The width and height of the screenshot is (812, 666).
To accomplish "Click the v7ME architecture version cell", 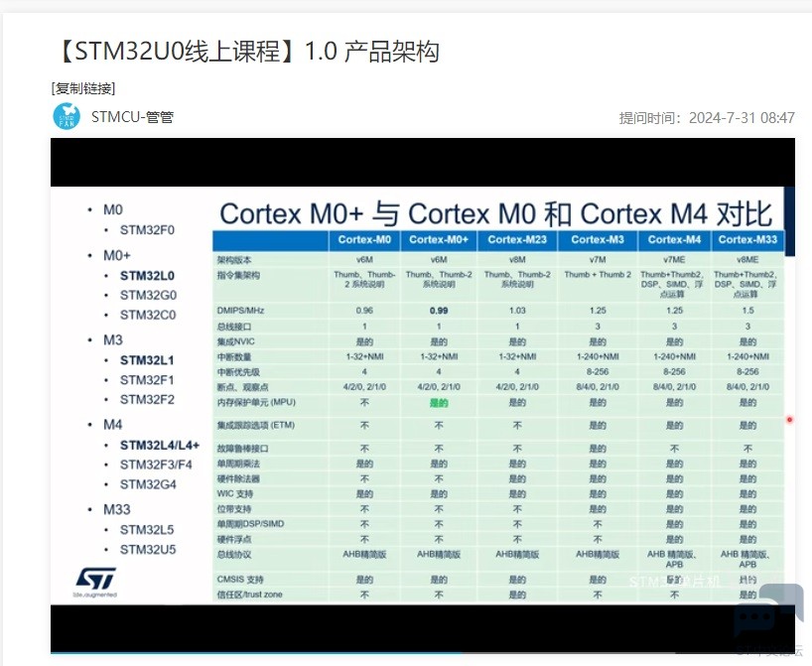I will click(x=674, y=259).
